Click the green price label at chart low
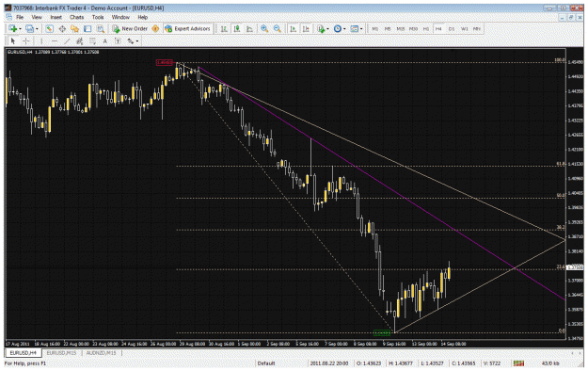The width and height of the screenshot is (588, 371). pyautogui.click(x=382, y=332)
